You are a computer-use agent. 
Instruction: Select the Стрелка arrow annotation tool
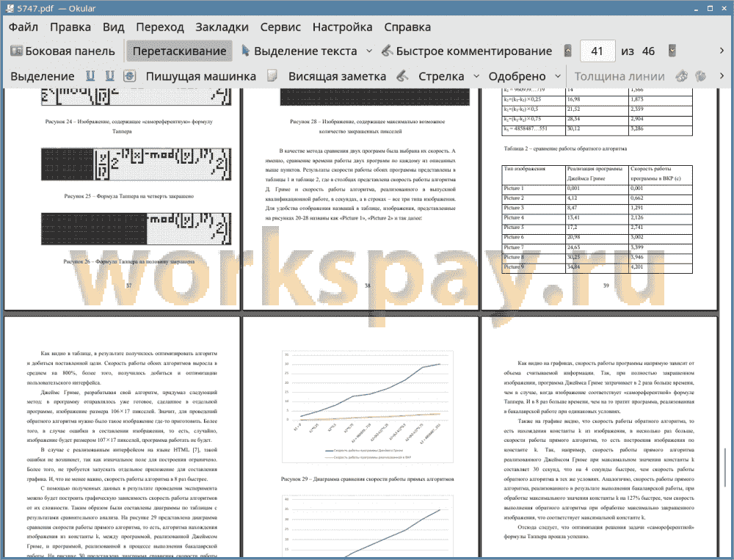tap(441, 76)
